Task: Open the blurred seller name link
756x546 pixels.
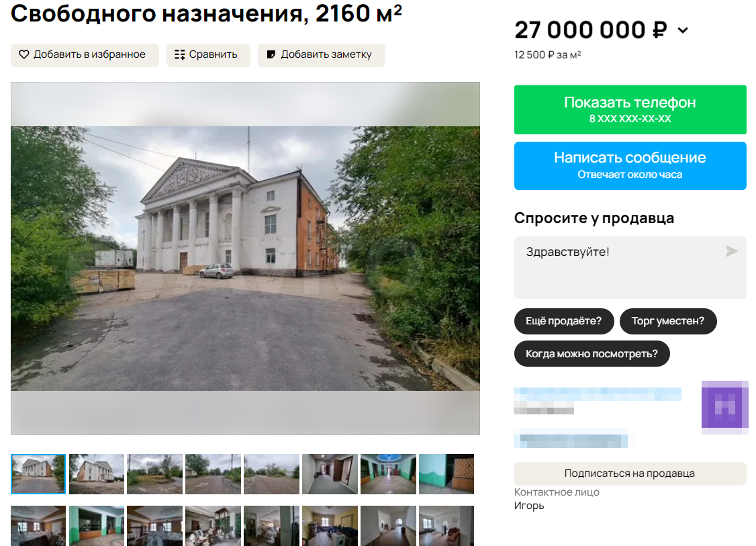Action: (x=598, y=394)
